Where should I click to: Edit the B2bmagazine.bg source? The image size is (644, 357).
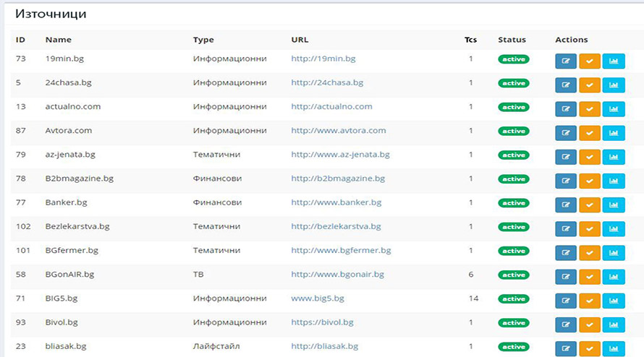[566, 181]
